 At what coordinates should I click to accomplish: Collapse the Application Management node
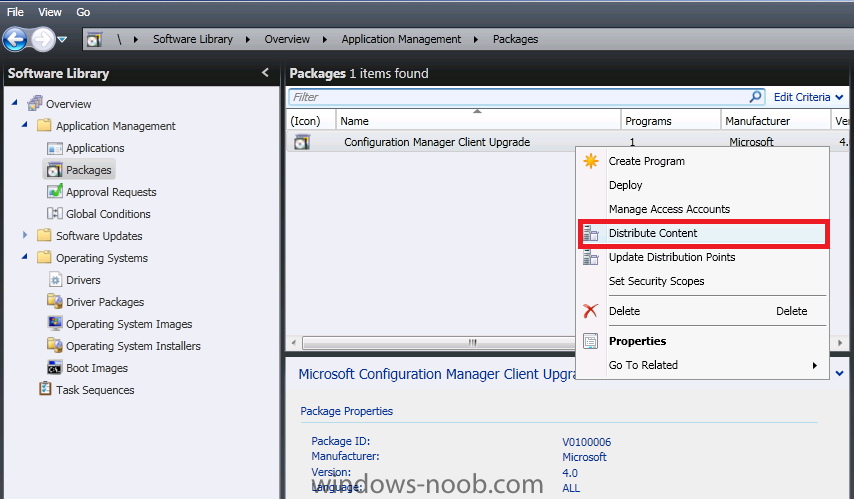click(25, 125)
